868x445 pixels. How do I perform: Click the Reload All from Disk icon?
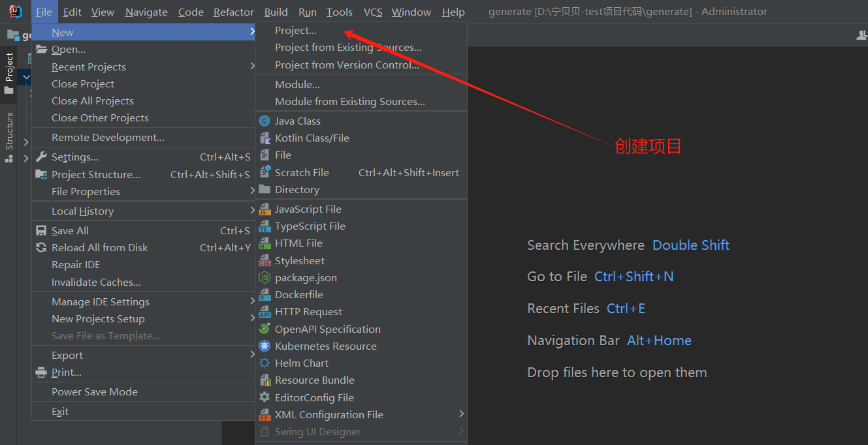[41, 247]
